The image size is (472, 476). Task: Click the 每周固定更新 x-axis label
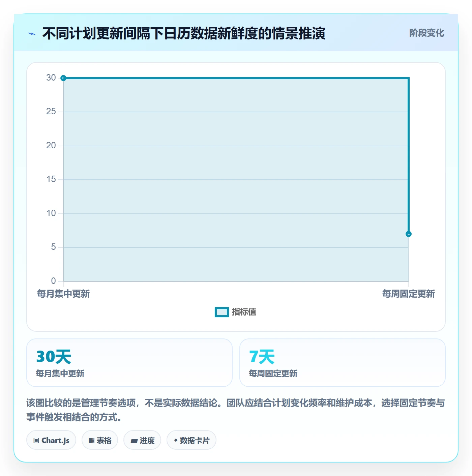point(408,294)
